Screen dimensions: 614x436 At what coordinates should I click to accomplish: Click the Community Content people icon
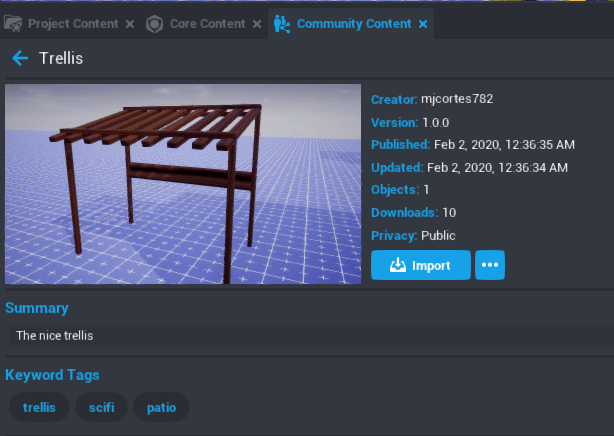pyautogui.click(x=283, y=23)
